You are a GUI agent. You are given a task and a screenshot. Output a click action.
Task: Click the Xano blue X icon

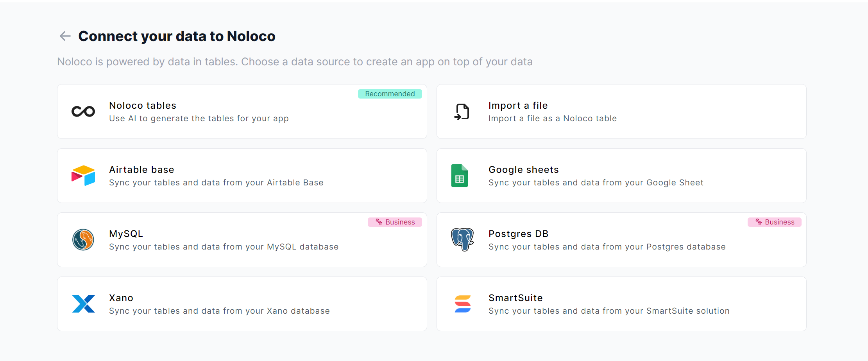click(x=84, y=304)
